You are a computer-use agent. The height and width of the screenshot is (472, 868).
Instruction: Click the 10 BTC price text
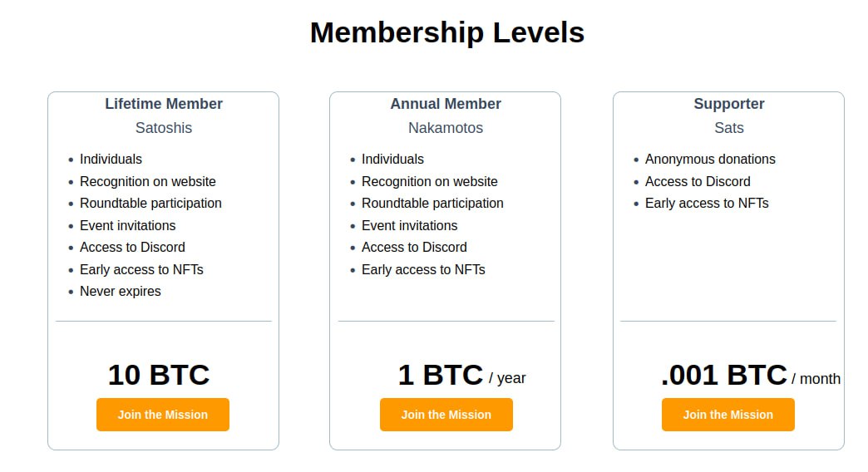click(159, 375)
